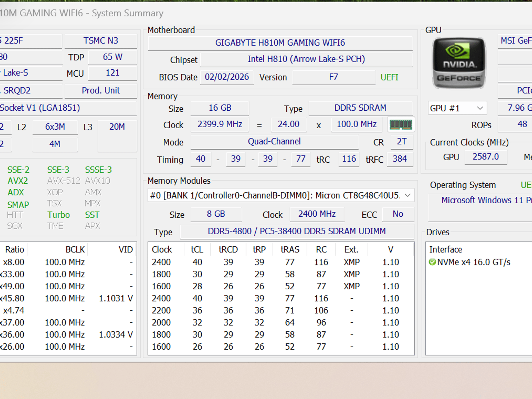Click the AVX2 feature label
Viewport: 532px width, 399px height.
coord(18,181)
